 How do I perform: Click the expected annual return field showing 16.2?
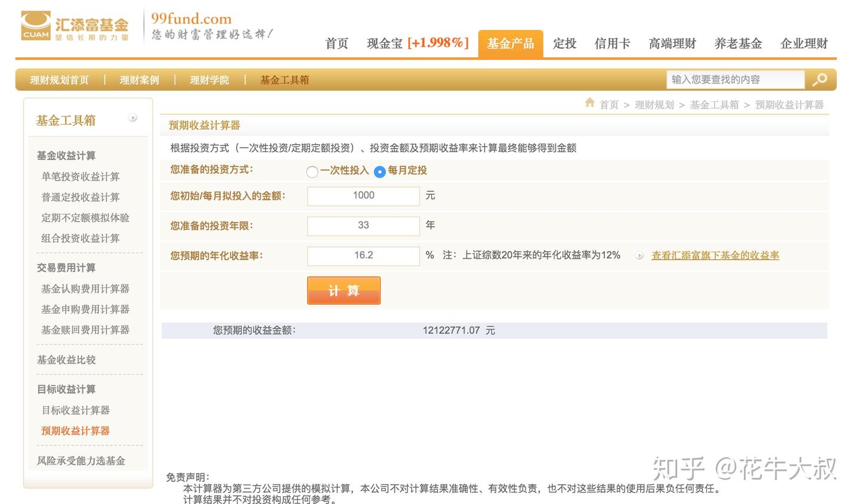(x=363, y=256)
